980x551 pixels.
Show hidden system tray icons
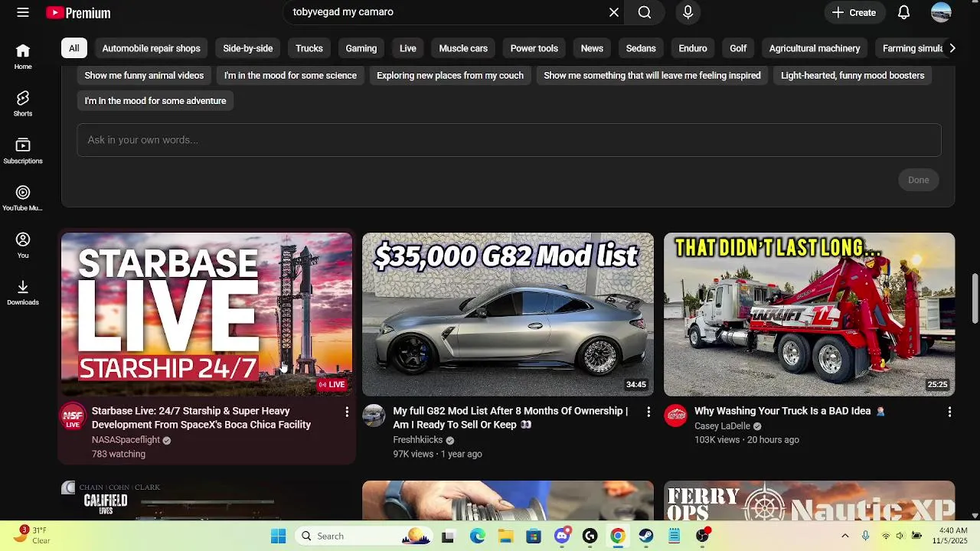[x=845, y=536]
